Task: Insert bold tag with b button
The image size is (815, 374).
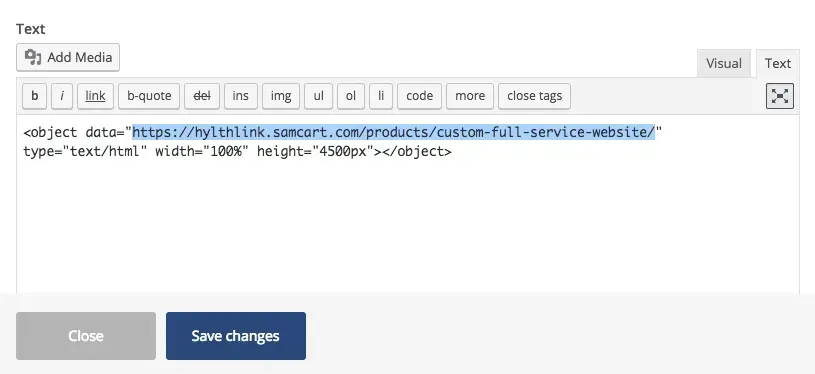Action: click(35, 96)
